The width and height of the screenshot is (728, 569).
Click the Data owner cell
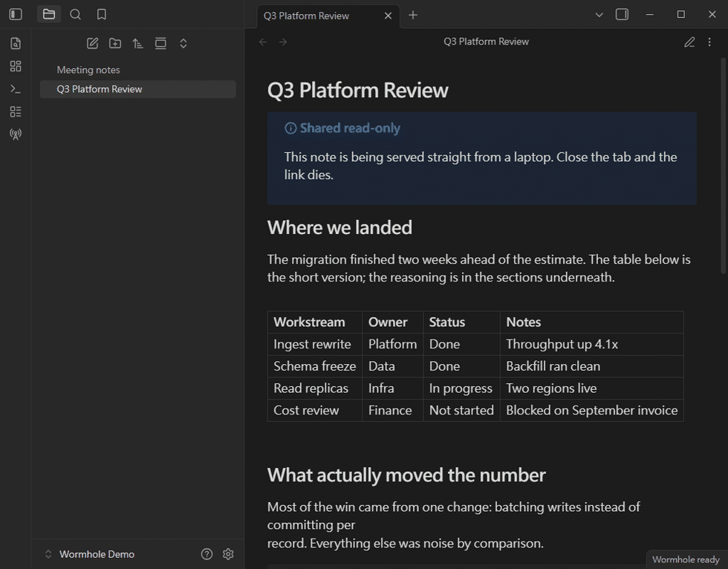[x=392, y=366]
